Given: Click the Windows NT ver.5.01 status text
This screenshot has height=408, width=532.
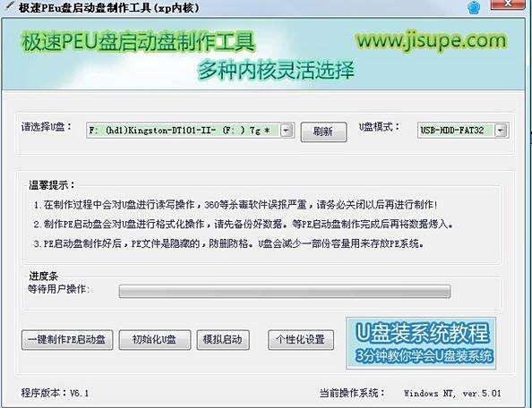Looking at the screenshot, I should tap(452, 394).
